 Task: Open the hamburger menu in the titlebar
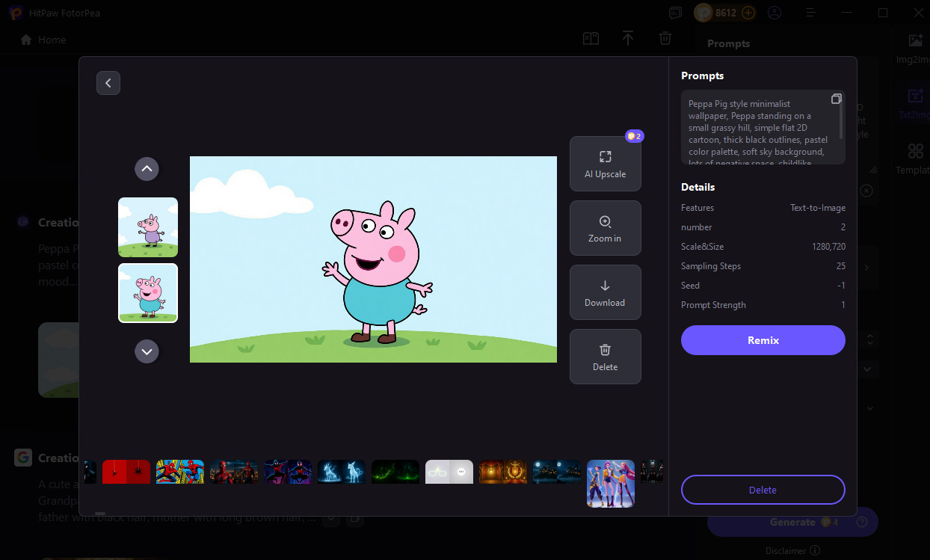click(x=810, y=13)
